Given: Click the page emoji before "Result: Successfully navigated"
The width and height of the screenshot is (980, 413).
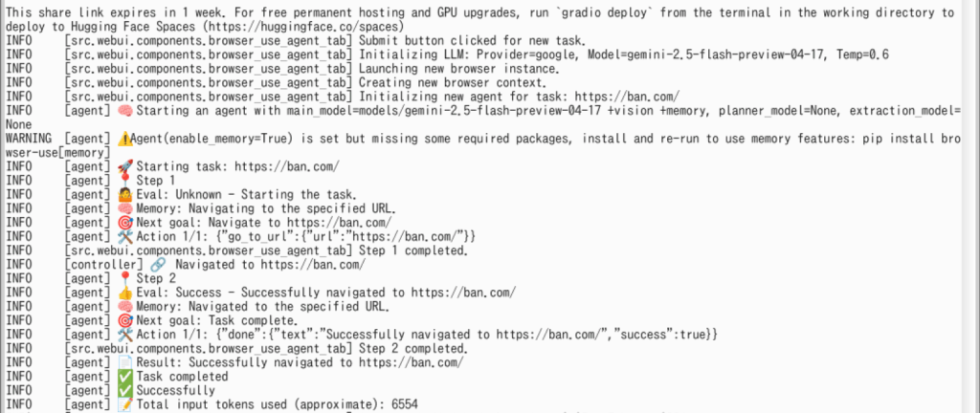Looking at the screenshot, I should pyautogui.click(x=124, y=362).
